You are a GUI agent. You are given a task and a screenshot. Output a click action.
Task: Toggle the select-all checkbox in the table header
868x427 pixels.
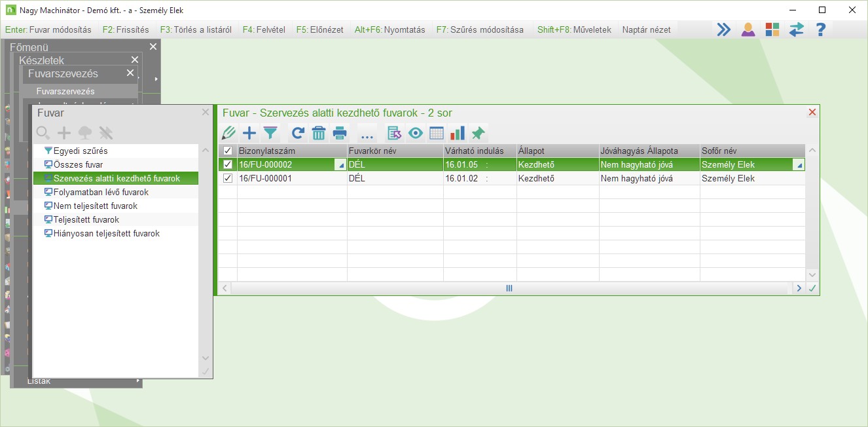228,151
